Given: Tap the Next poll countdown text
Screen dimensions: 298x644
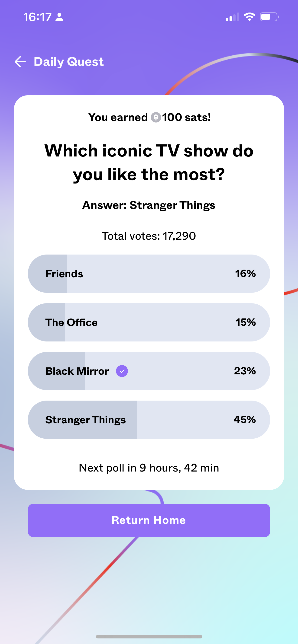Looking at the screenshot, I should [149, 468].
